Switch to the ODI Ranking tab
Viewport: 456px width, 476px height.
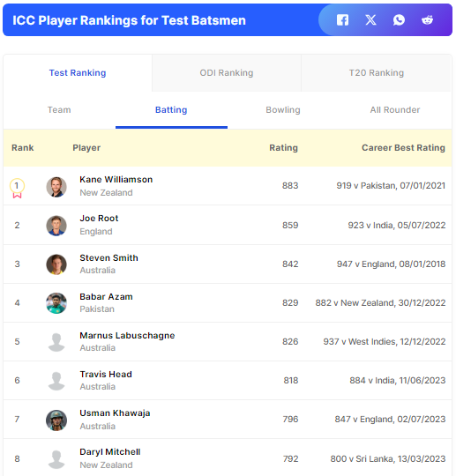click(x=227, y=73)
